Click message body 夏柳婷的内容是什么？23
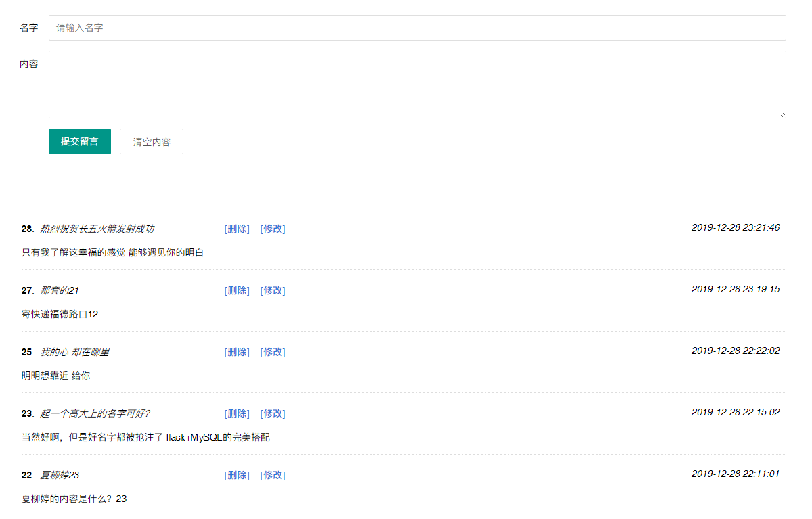812x519 pixels. [x=74, y=499]
